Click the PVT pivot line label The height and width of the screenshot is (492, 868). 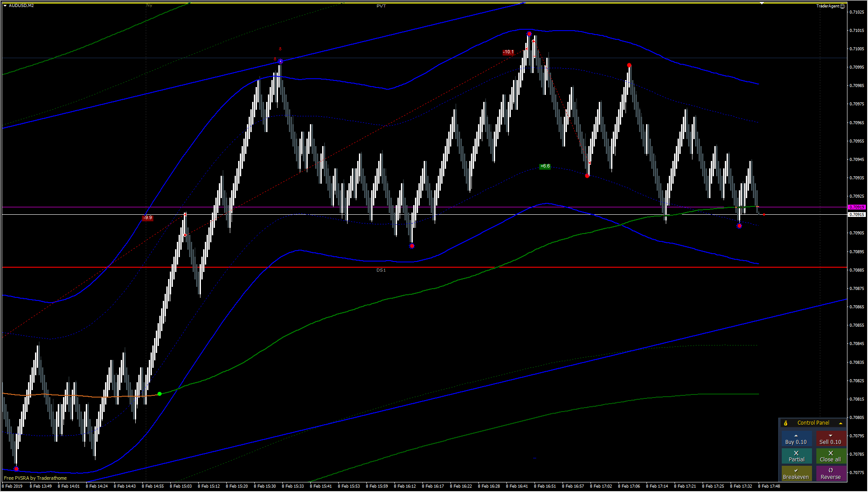381,6
